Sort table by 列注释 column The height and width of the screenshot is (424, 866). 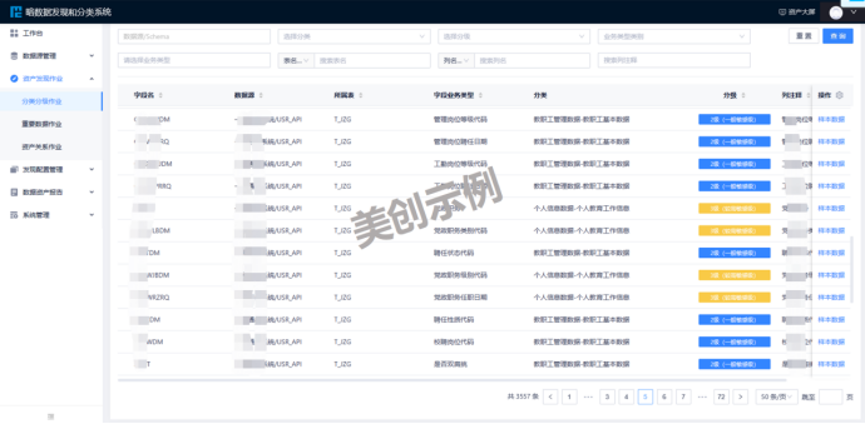(807, 96)
